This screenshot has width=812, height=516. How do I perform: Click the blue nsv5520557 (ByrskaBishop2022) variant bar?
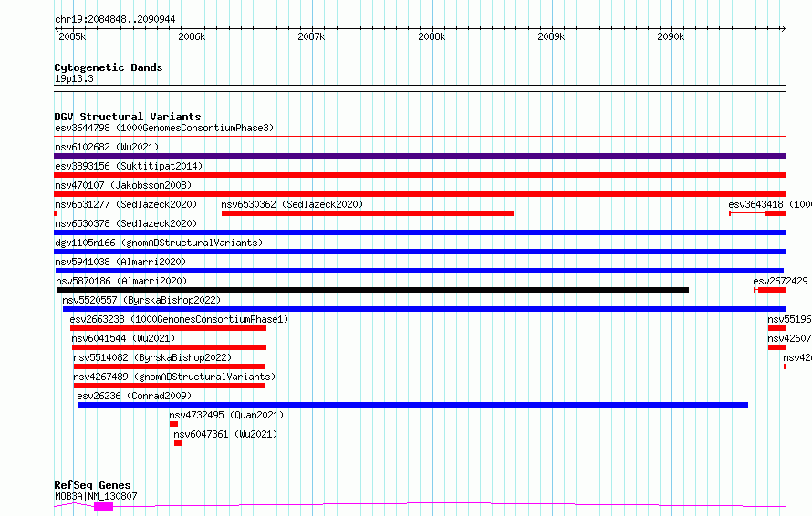424,309
